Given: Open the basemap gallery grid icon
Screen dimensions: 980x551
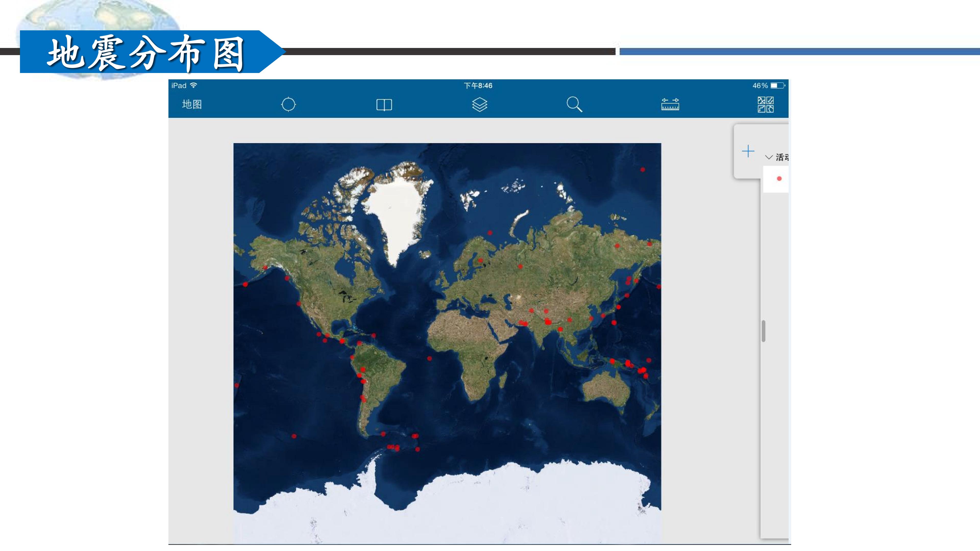Looking at the screenshot, I should 765,105.
